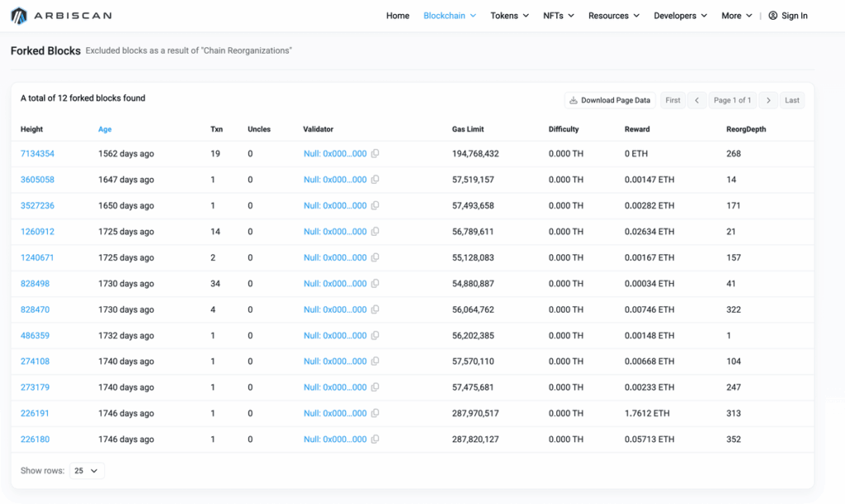Screen dimensions: 845x504
Task: Open block 7134354 details
Action: pyautogui.click(x=37, y=153)
